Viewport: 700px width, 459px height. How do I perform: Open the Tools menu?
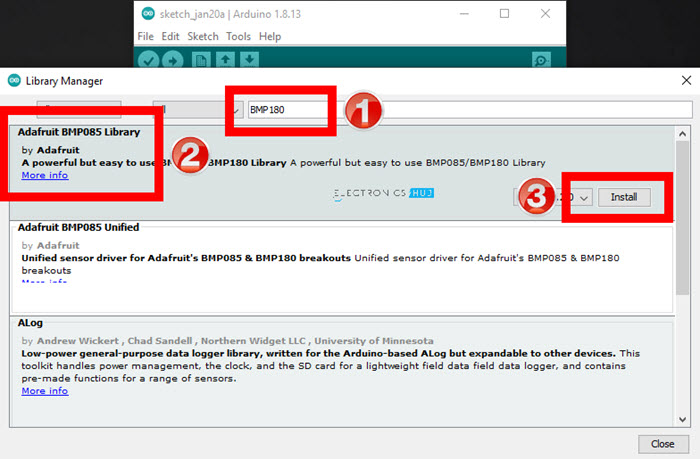pos(238,36)
